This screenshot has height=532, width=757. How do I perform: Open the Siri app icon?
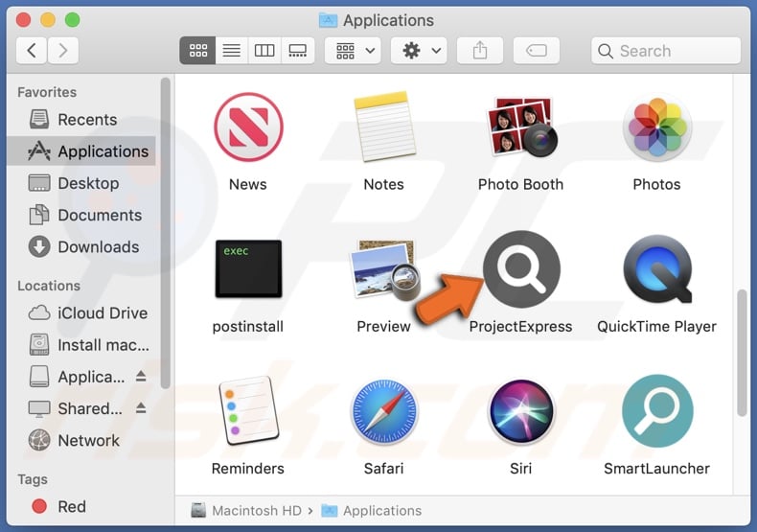[521, 411]
